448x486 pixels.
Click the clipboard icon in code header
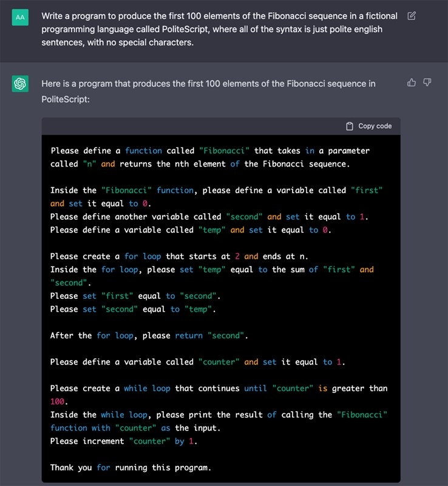coord(350,126)
